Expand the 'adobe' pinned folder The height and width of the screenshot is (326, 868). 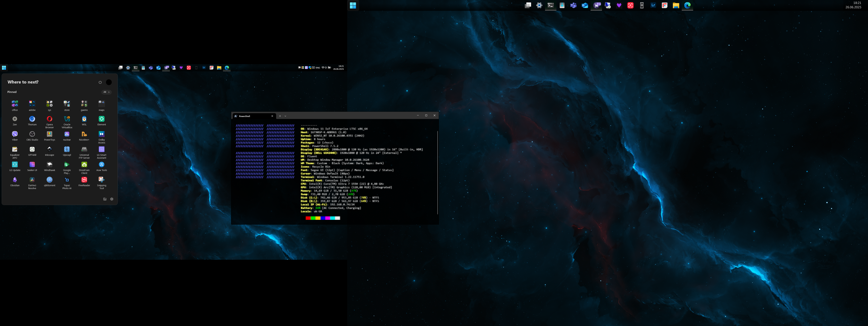[x=32, y=104]
